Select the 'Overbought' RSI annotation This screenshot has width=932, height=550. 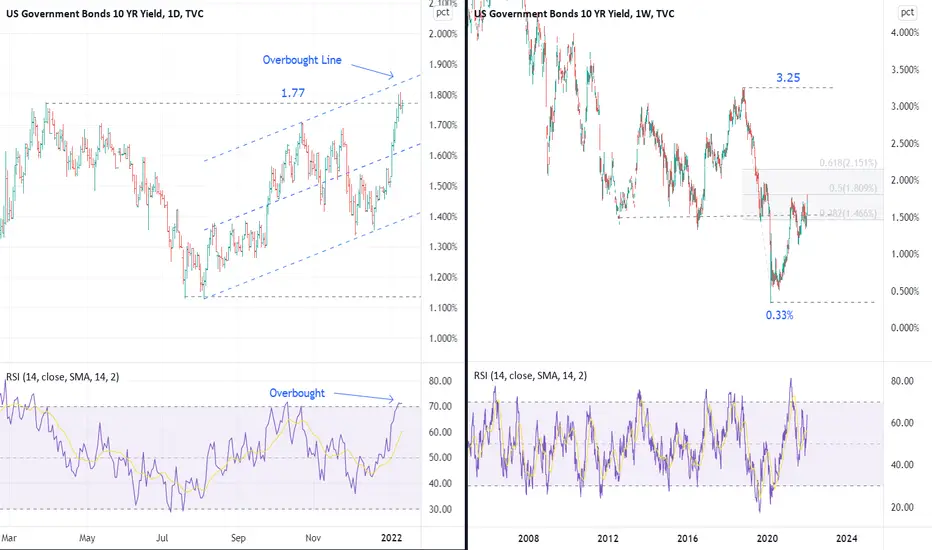[297, 393]
